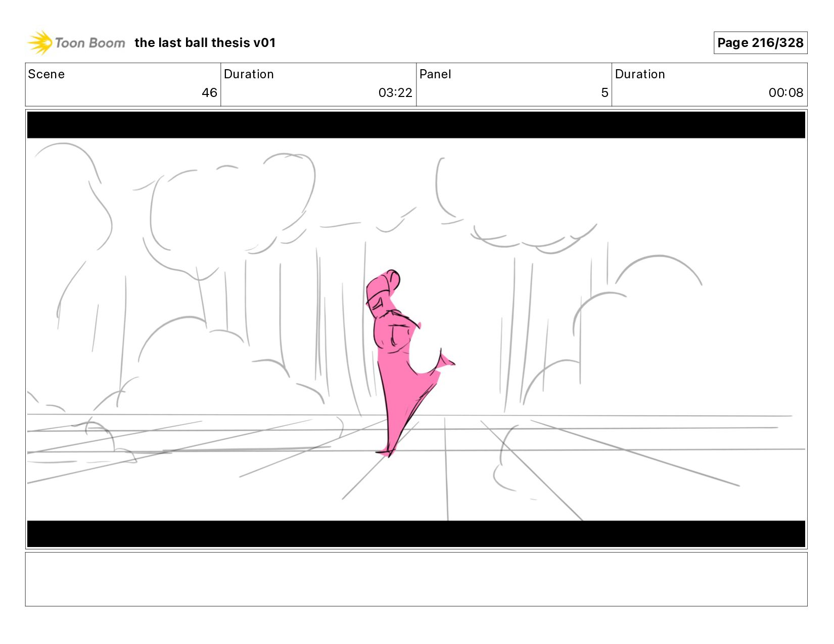Image resolution: width=834 pixels, height=644 pixels.
Task: Select the scene duration value '03:22'
Action: click(395, 93)
